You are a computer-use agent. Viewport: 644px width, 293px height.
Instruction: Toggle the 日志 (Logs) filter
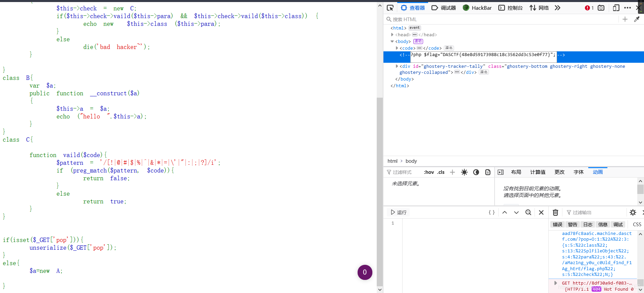(588, 225)
